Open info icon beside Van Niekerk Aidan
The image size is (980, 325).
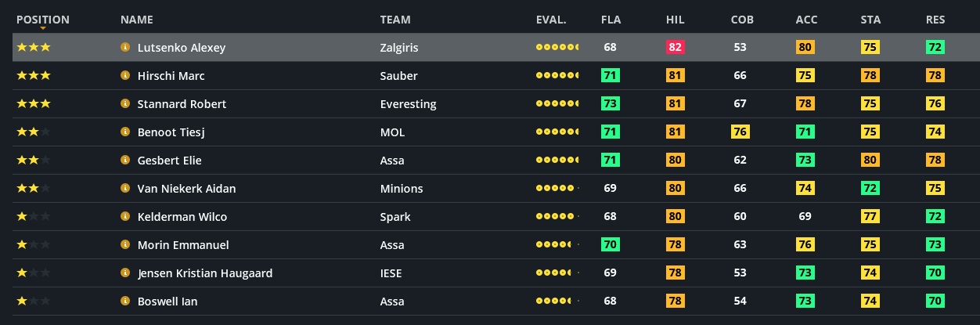coord(125,188)
